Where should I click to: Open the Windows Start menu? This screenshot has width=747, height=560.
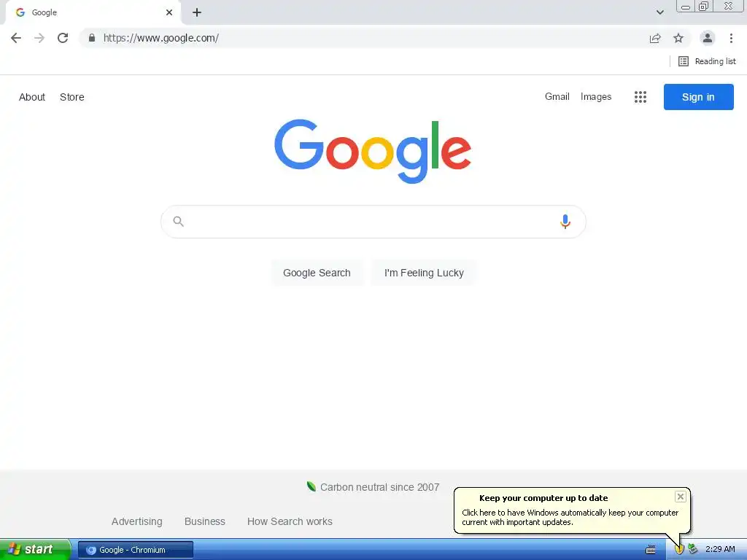tap(35, 550)
